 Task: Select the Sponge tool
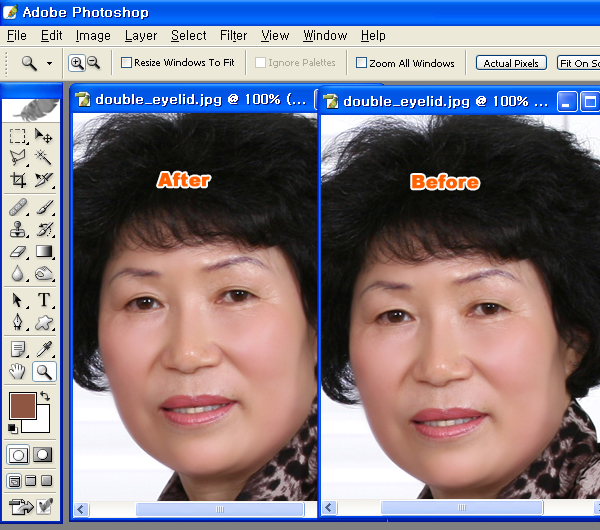43,274
